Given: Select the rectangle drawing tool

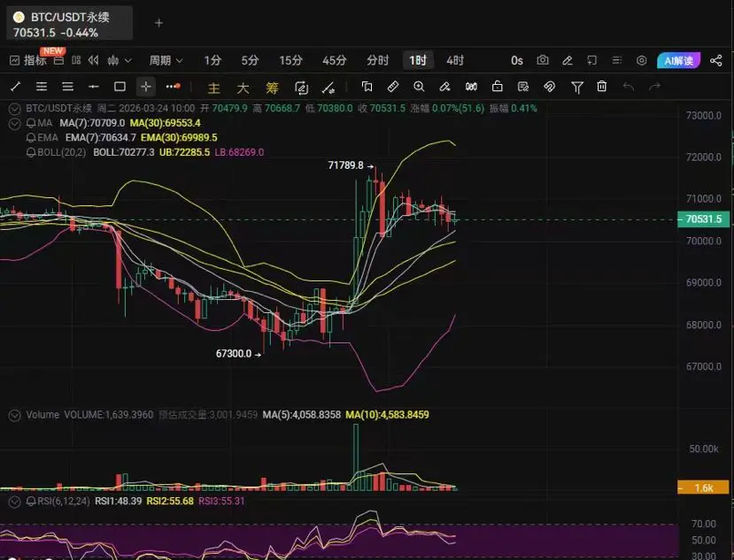Looking at the screenshot, I should click(120, 87).
